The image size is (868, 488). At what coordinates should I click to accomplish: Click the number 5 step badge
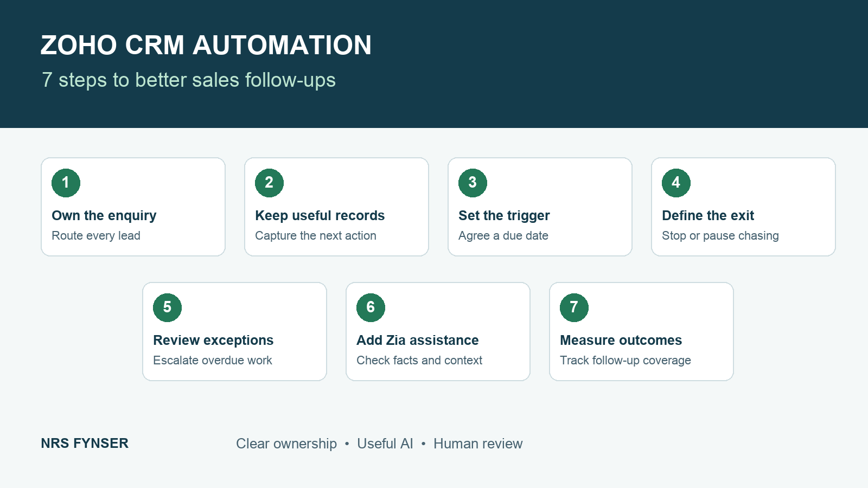(x=167, y=307)
